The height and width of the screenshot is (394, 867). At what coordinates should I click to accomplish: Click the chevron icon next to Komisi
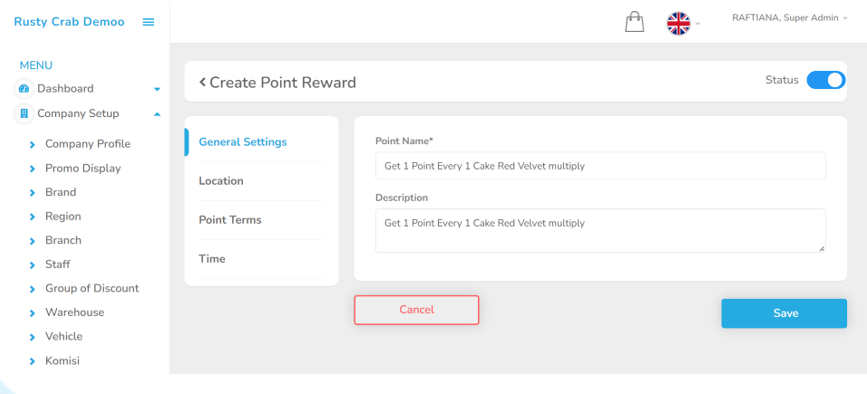(32, 361)
